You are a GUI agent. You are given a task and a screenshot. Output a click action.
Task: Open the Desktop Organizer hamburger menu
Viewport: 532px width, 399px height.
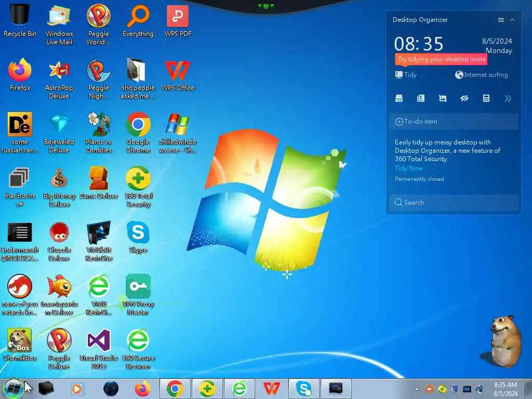coord(501,20)
